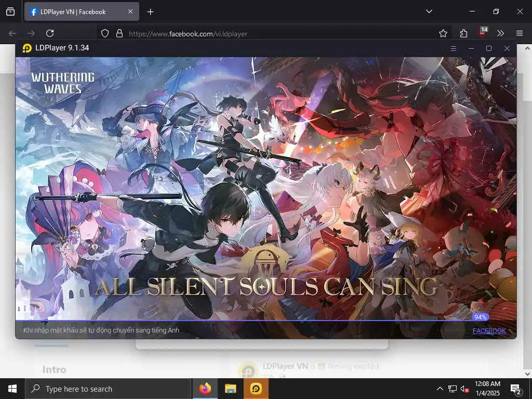Click the Intro heading on Facebook page
The image size is (532, 399).
[x=54, y=369]
